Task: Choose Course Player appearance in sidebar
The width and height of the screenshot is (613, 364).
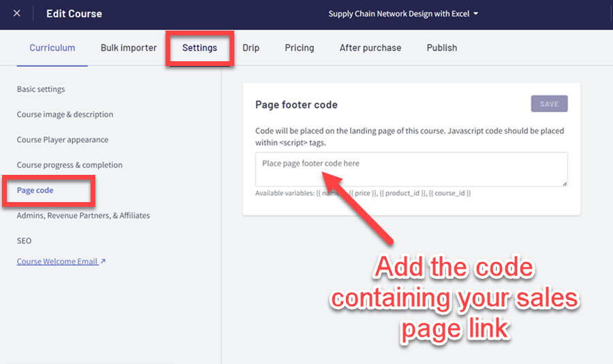Action: tap(63, 139)
